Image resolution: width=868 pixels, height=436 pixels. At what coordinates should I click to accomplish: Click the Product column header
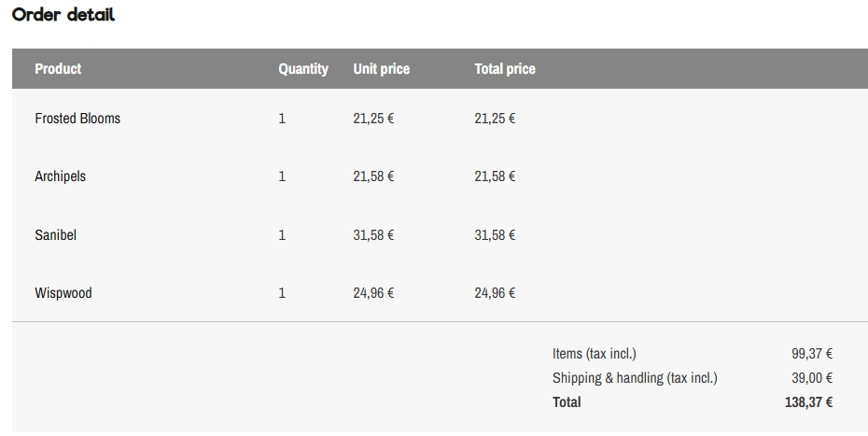coord(58,69)
